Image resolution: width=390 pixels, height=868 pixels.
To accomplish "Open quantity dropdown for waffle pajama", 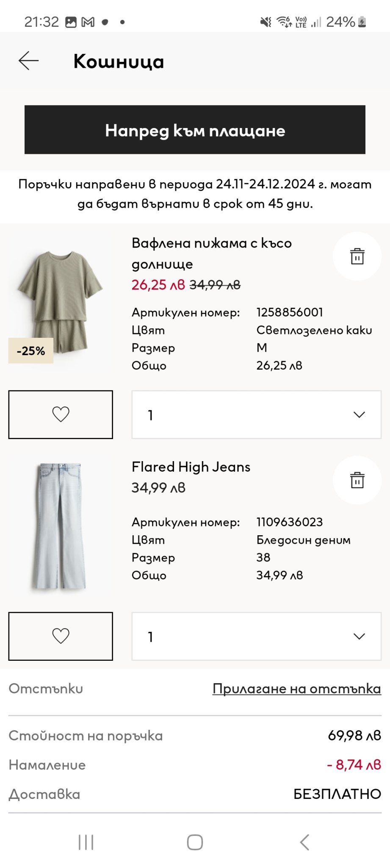I will click(256, 415).
